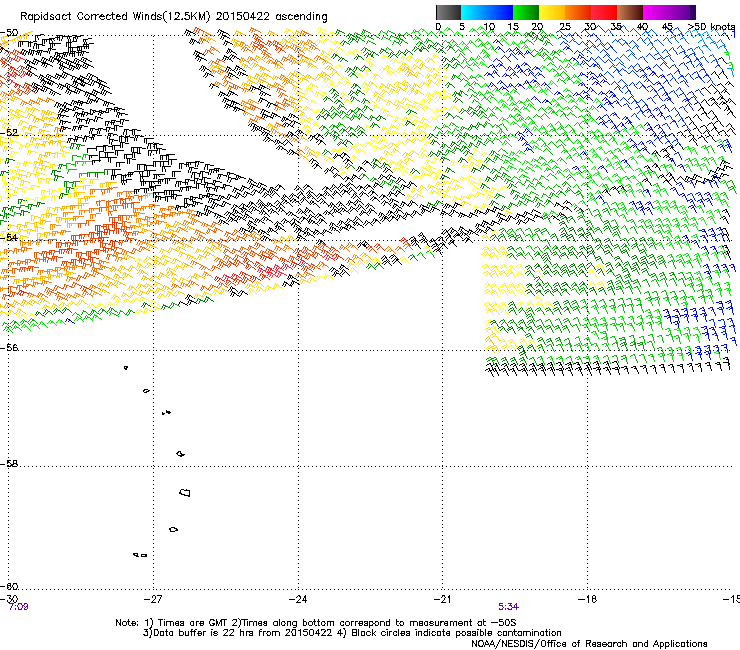This screenshot has height=650, width=740.
Task: Click the purple 5:34 pass time label
Action: click(x=508, y=607)
